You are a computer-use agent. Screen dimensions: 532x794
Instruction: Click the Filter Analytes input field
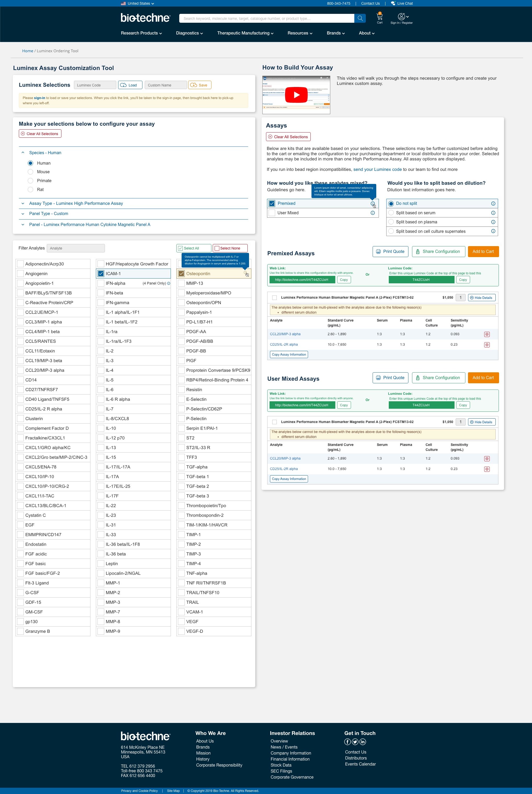click(x=76, y=248)
